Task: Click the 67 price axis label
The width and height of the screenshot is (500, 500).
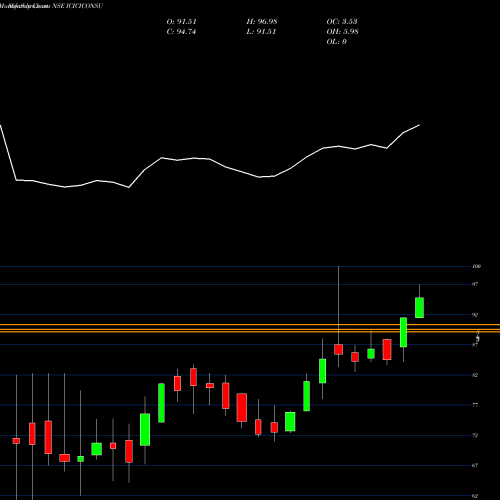Action: point(475,466)
